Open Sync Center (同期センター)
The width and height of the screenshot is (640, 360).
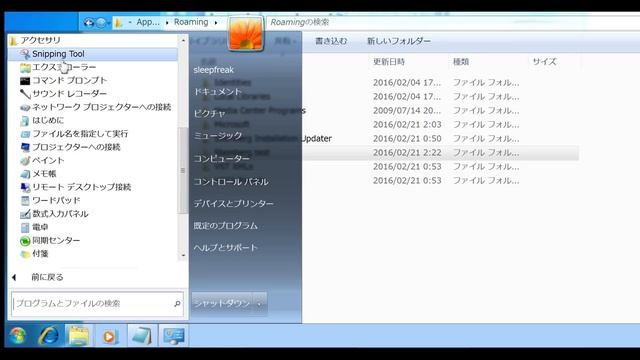coord(50,240)
